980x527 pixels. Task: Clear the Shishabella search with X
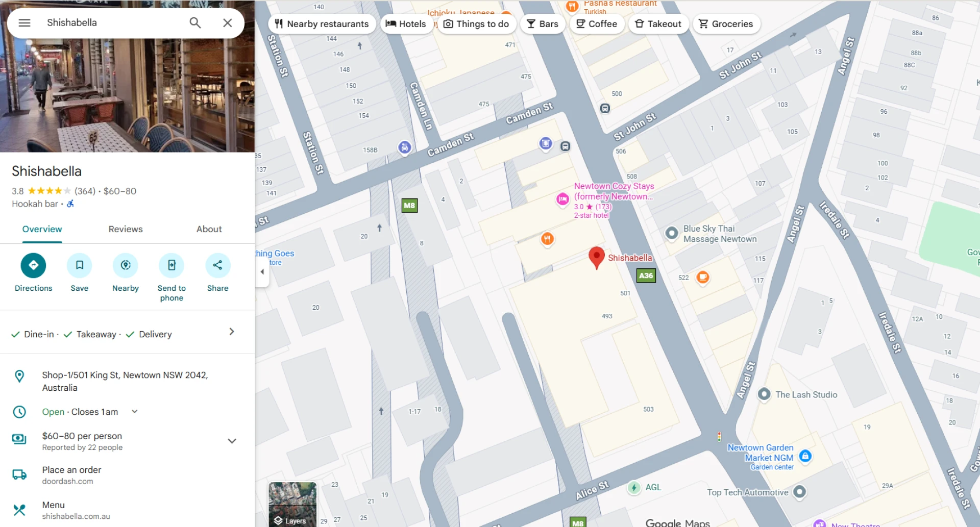pyautogui.click(x=228, y=23)
